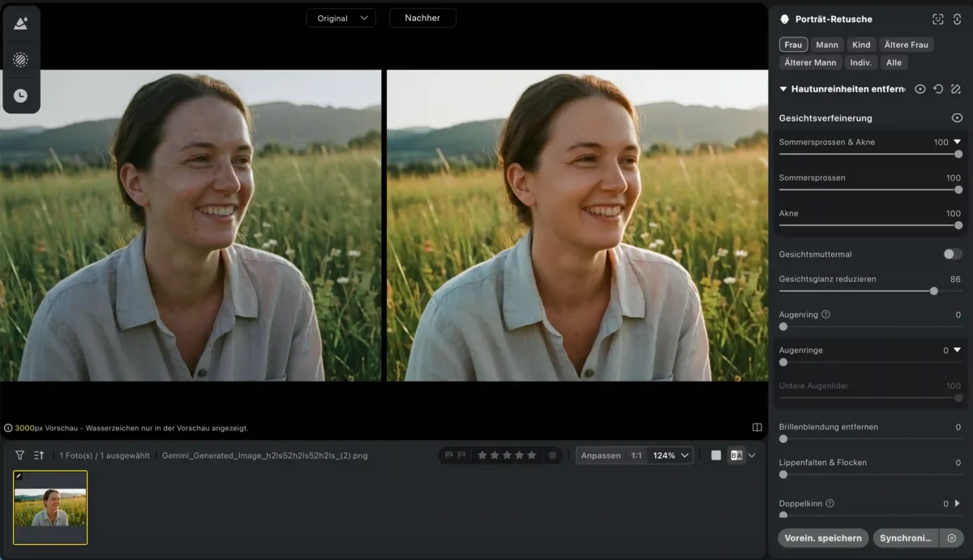Toggle the Gesichtsmuttermal switch

pyautogui.click(x=953, y=254)
